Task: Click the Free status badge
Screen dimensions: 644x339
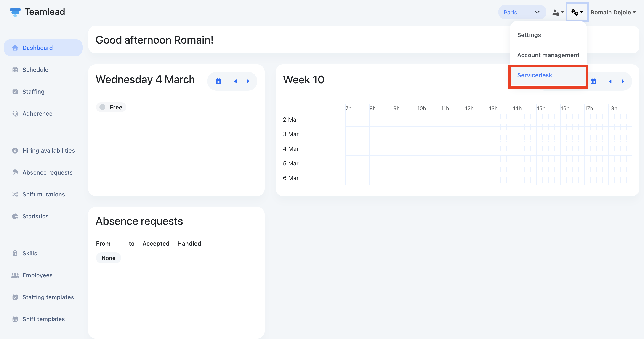Action: (x=111, y=107)
